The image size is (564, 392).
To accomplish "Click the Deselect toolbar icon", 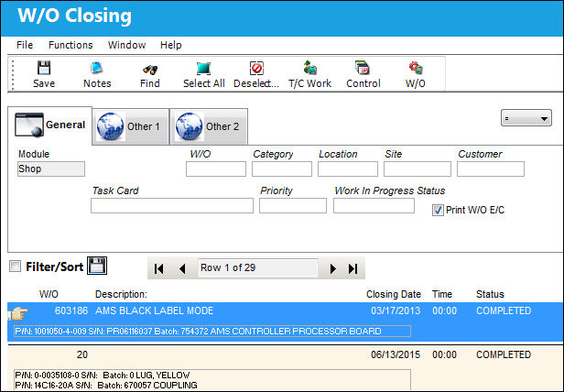I will pyautogui.click(x=256, y=68).
